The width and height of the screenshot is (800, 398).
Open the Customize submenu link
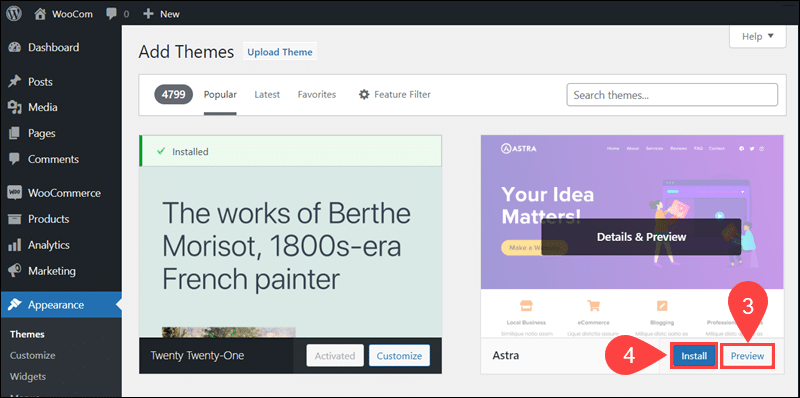click(33, 355)
